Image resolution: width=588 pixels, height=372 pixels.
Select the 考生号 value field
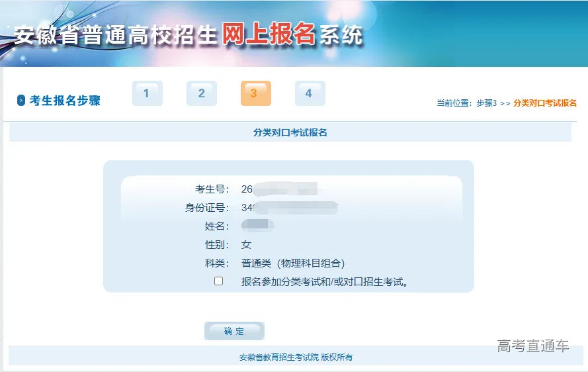pyautogui.click(x=279, y=189)
